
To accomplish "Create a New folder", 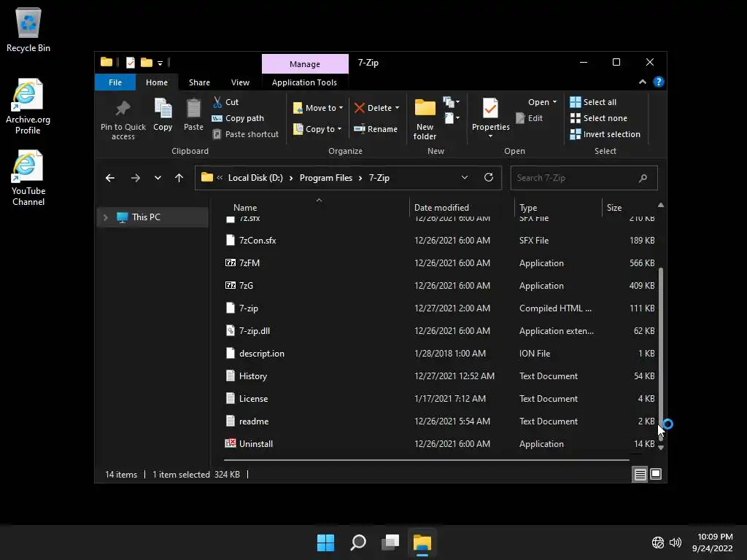I will [x=425, y=119].
